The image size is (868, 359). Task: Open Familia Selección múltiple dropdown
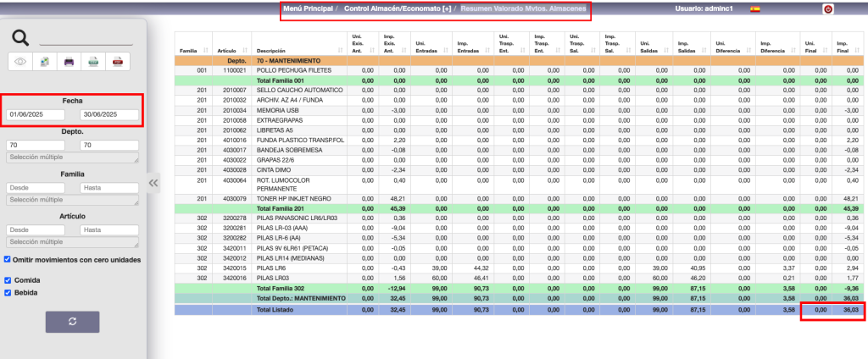pyautogui.click(x=72, y=200)
